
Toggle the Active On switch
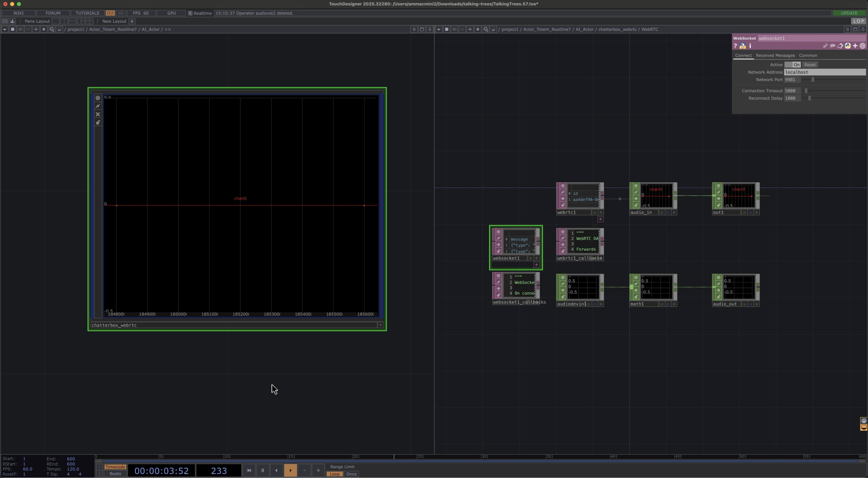tap(792, 65)
